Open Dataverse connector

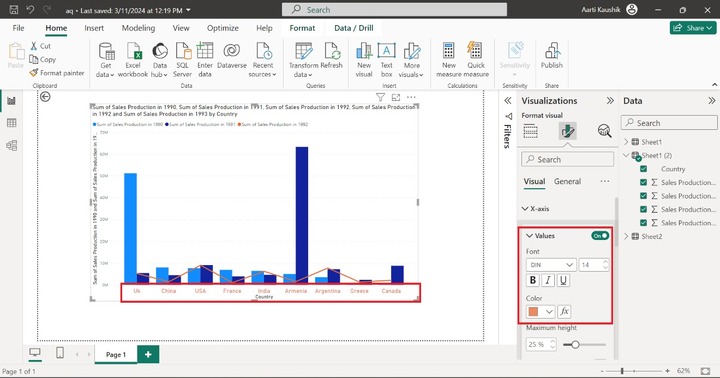[x=232, y=56]
